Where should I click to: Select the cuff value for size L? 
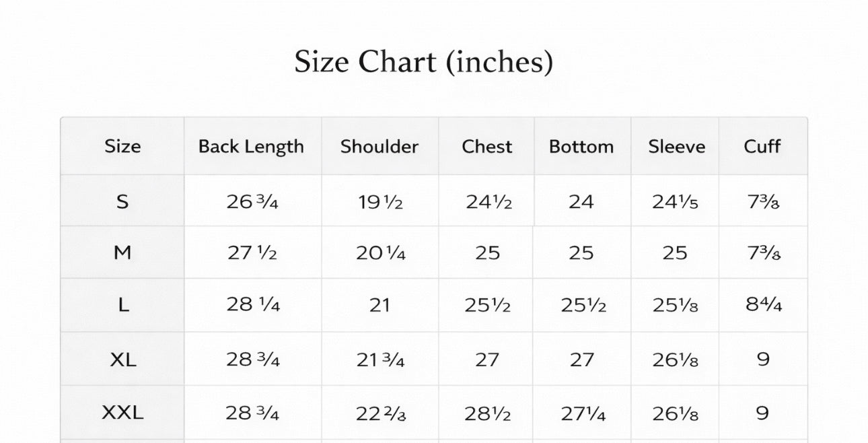[x=763, y=306]
